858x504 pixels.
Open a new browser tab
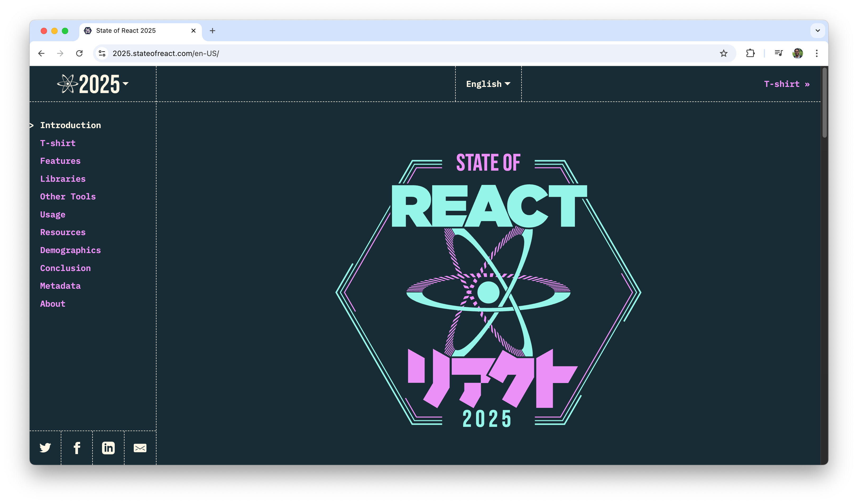213,31
